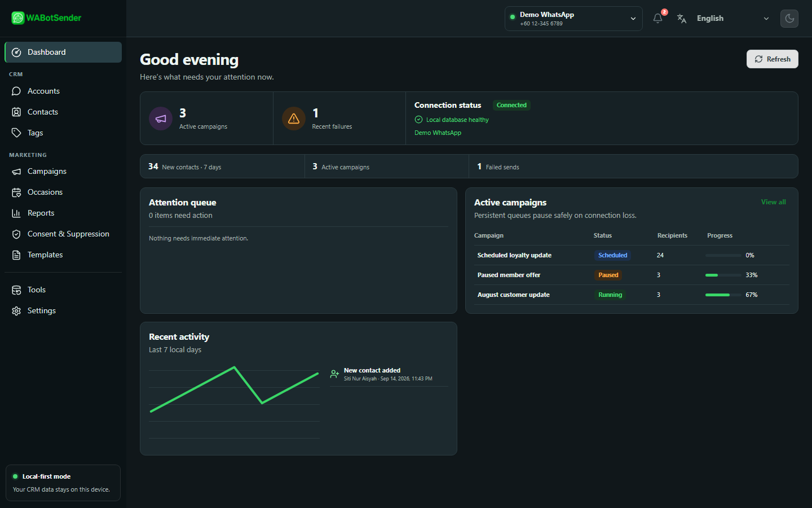Click the Reports bar chart icon

click(16, 213)
